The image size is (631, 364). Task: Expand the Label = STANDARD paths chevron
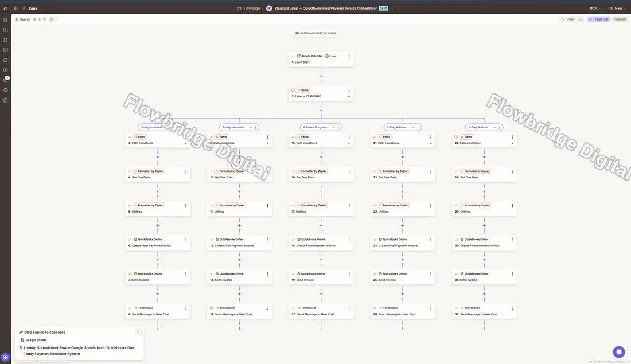click(x=349, y=96)
